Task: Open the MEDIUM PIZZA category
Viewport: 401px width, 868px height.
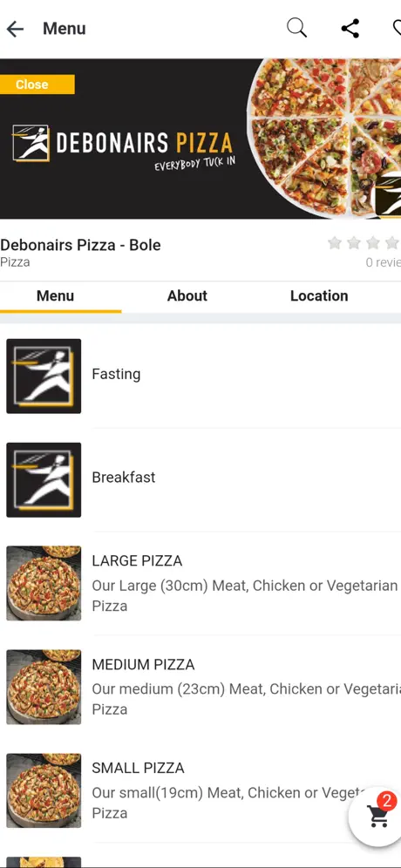Action: coord(200,687)
